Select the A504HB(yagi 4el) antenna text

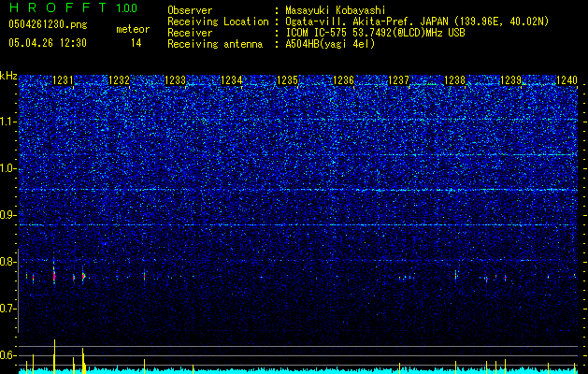(330, 44)
